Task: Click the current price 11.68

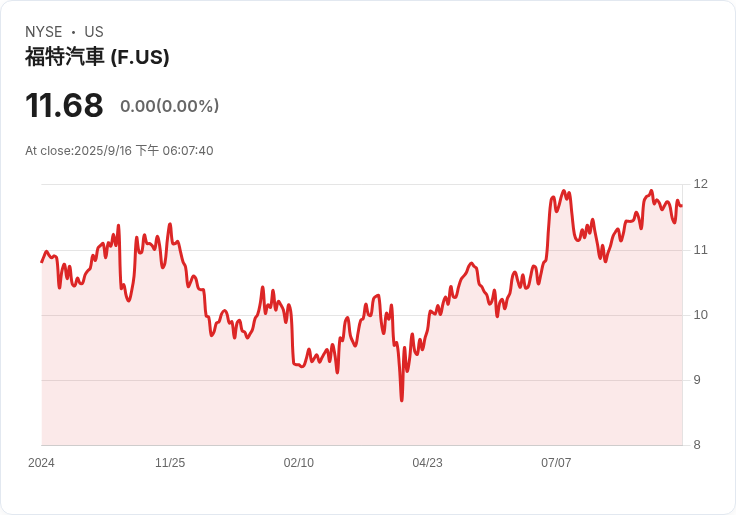Action: (64, 105)
